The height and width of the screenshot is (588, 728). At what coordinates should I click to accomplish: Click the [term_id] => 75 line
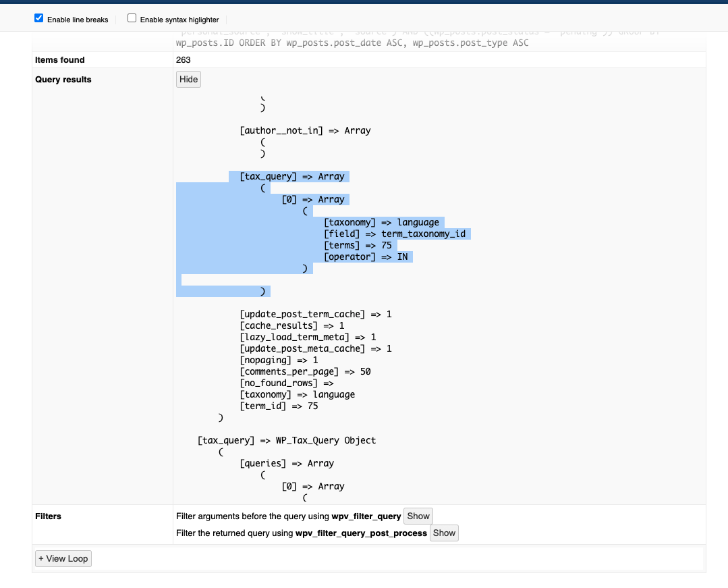[279, 406]
